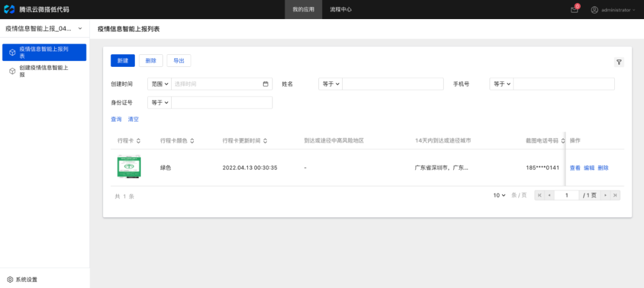Image resolution: width=644 pixels, height=288 pixels.
Task: Sort by 行程卡更新时间 column arrows
Action: pos(265,141)
